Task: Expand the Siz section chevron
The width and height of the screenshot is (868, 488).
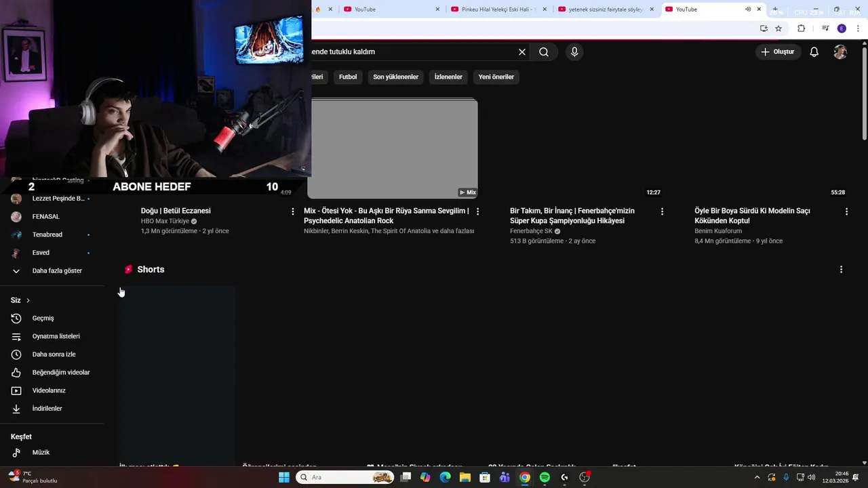Action: pyautogui.click(x=28, y=300)
